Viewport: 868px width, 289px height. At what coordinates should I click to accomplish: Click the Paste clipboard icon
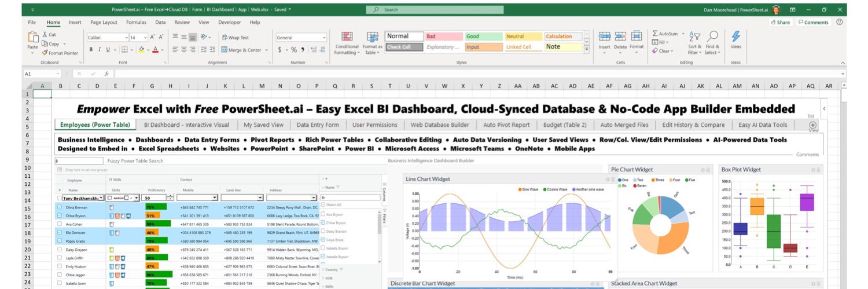point(32,37)
